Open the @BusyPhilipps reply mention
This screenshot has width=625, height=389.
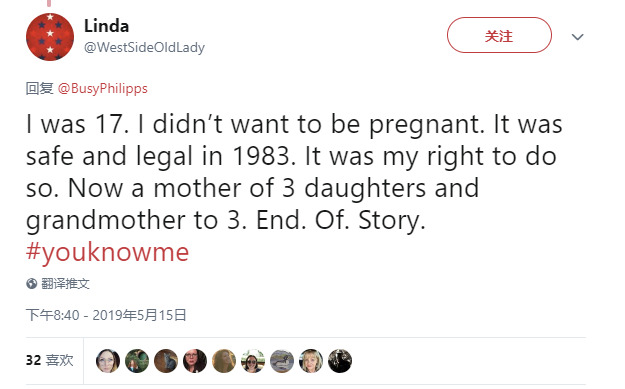click(102, 88)
